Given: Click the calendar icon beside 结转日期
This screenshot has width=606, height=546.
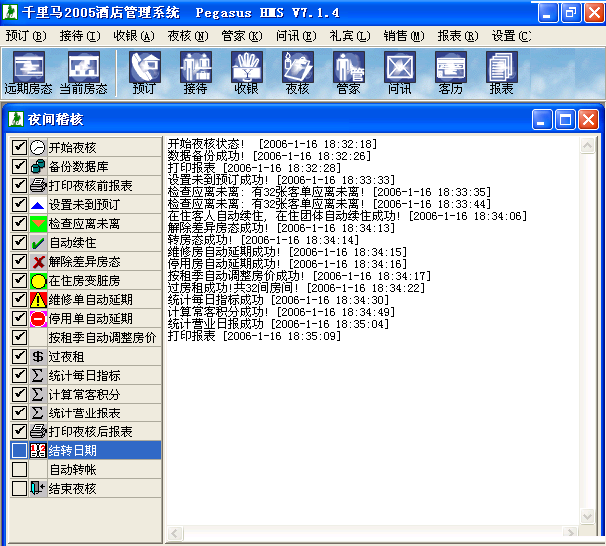Looking at the screenshot, I should click(38, 450).
